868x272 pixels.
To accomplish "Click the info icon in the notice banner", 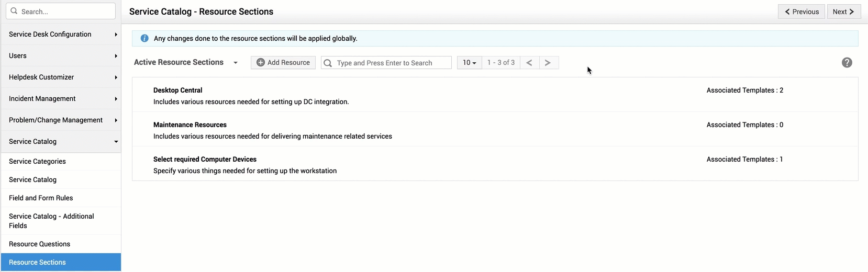I will point(144,38).
